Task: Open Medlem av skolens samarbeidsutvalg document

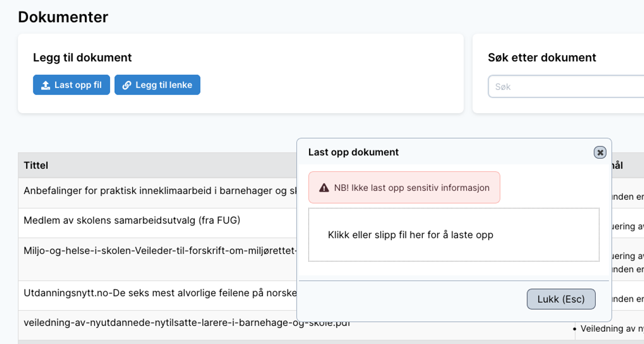Action: click(132, 220)
